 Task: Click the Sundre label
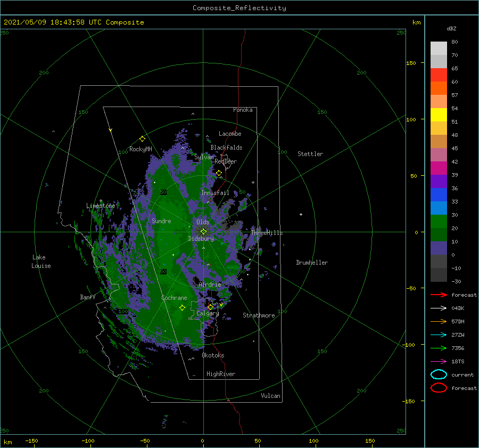pyautogui.click(x=161, y=221)
